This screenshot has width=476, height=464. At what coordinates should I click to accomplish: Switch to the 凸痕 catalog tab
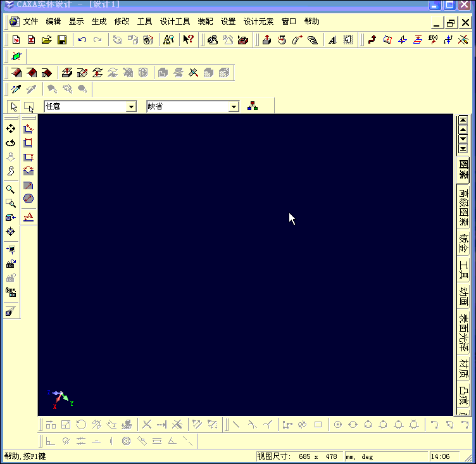click(x=463, y=395)
